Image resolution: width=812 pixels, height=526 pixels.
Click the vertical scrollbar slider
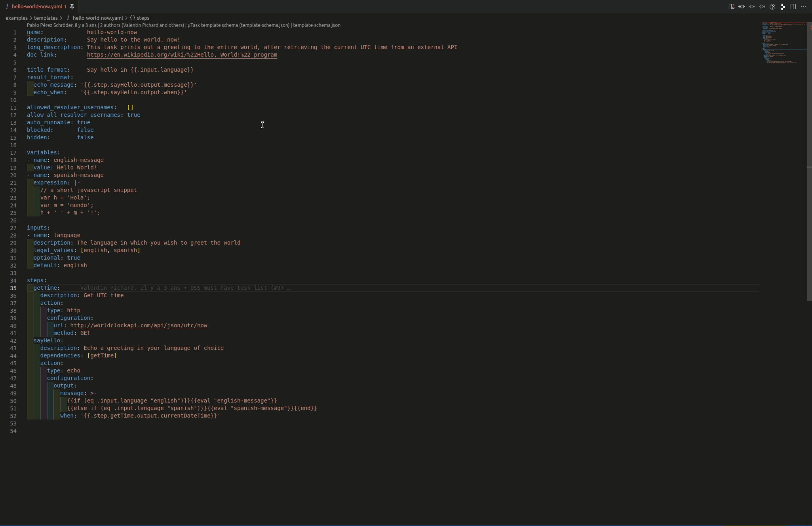click(x=809, y=158)
